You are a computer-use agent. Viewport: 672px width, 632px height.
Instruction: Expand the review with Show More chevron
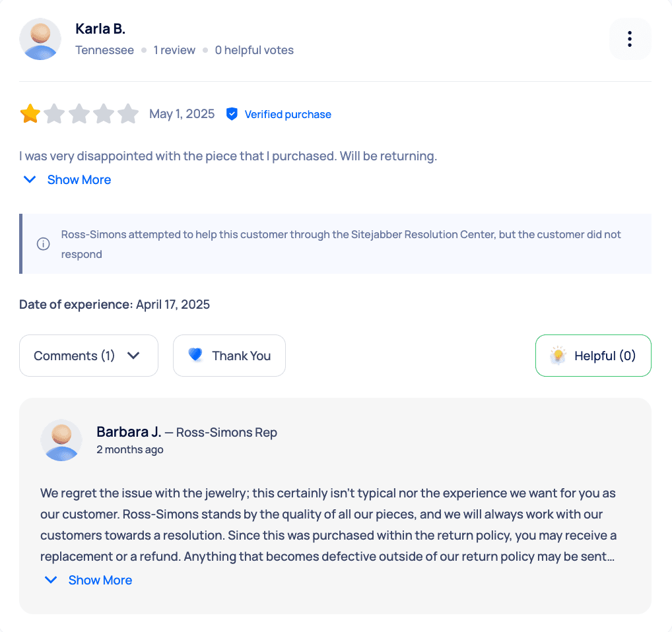pyautogui.click(x=30, y=179)
